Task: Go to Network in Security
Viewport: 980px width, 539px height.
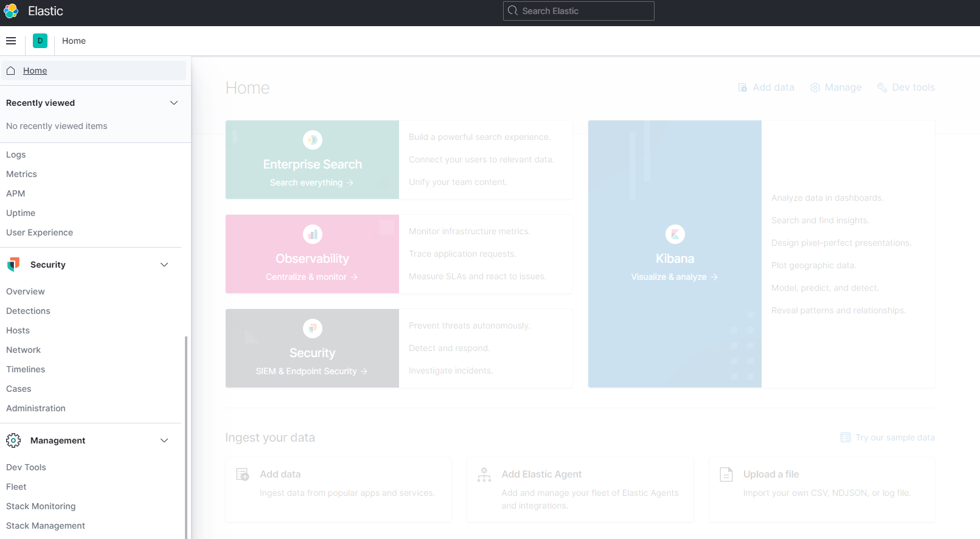Action: pos(23,350)
